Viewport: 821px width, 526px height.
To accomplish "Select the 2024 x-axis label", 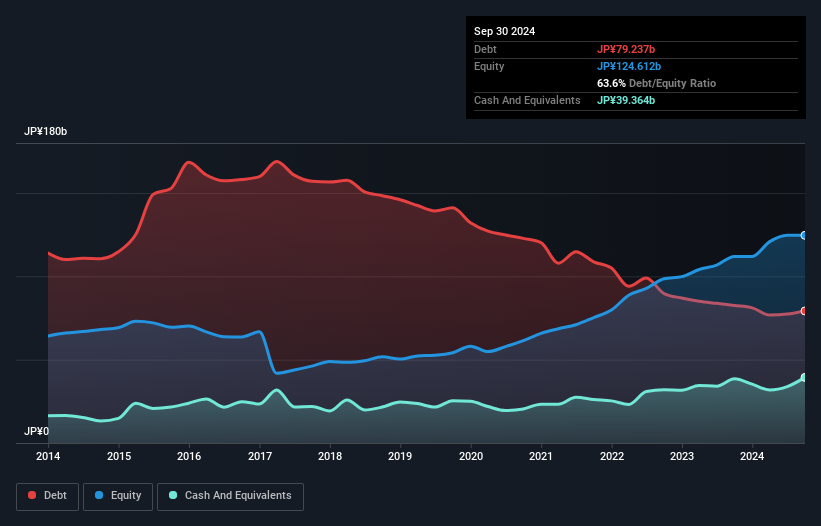I will pos(752,456).
